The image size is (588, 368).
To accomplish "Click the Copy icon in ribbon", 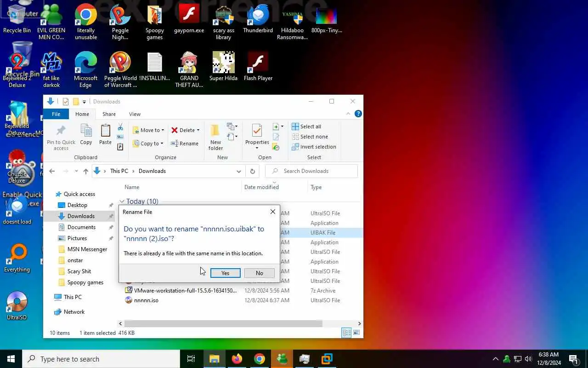I will click(86, 135).
